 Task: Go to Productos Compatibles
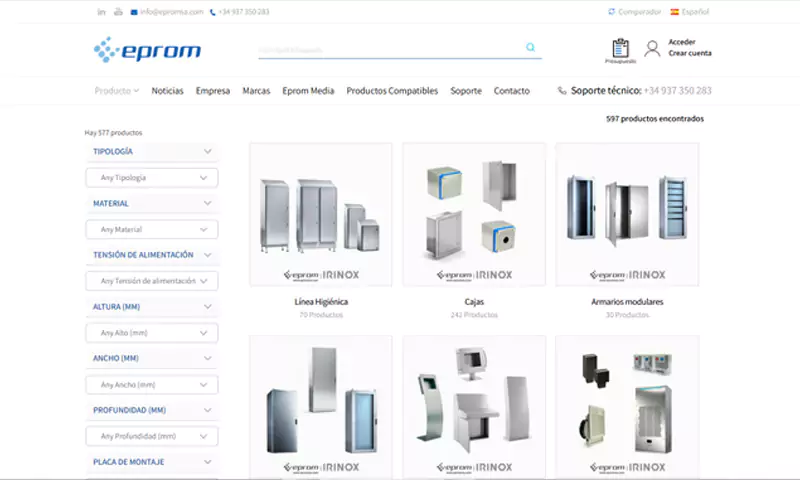pyautogui.click(x=392, y=91)
